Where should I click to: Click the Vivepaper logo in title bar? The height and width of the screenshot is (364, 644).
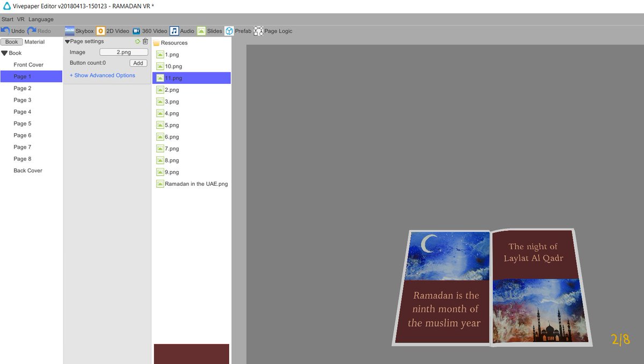[6, 6]
